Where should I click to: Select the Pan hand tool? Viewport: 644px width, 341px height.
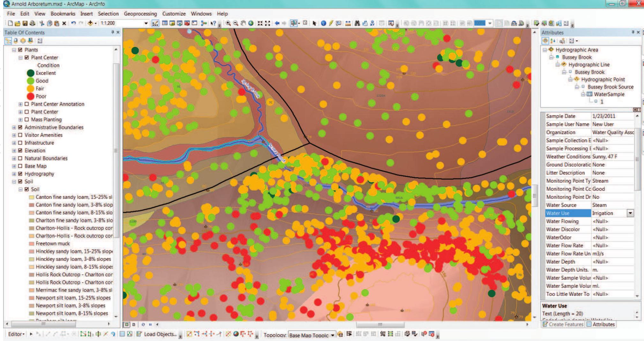pos(243,23)
